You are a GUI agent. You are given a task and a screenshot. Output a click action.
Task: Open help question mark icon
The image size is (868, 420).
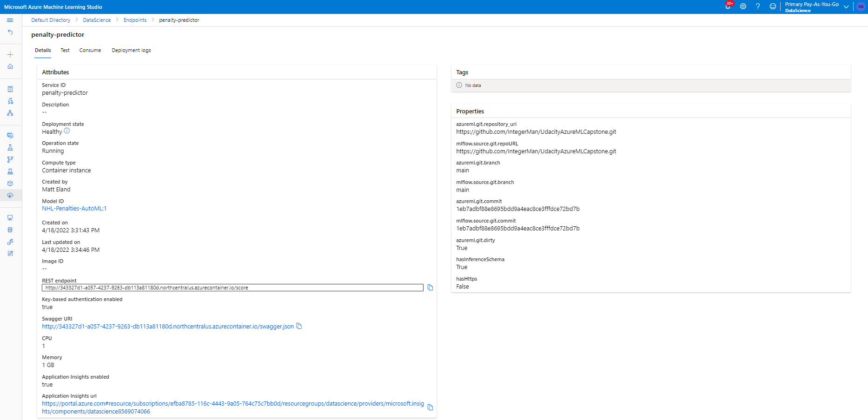pyautogui.click(x=758, y=7)
